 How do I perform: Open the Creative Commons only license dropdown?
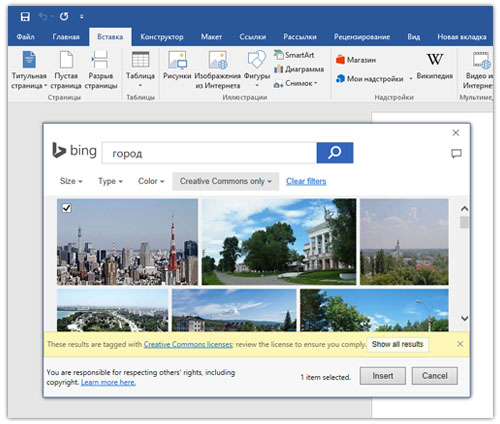tap(226, 181)
